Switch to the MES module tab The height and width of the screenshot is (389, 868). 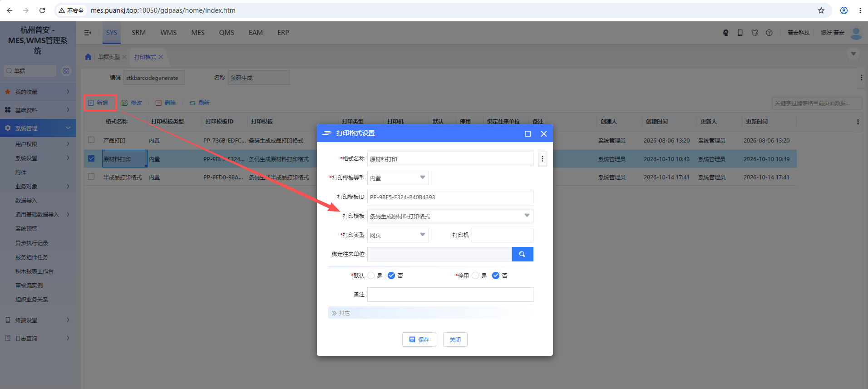point(198,33)
